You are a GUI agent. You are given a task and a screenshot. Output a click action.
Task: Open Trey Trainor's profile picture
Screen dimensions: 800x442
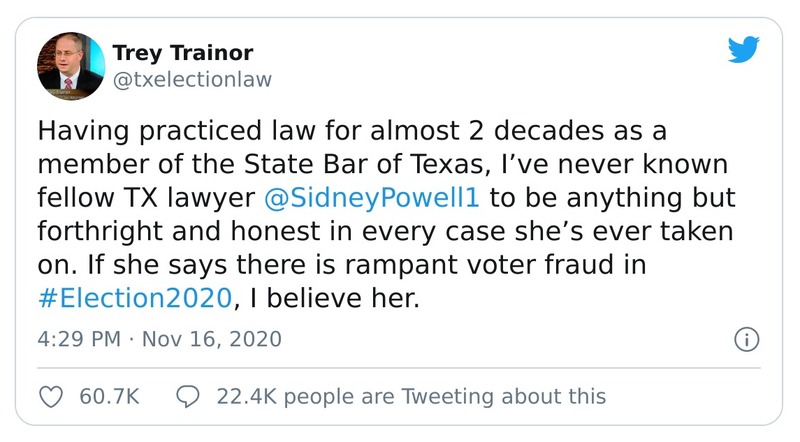(x=73, y=65)
